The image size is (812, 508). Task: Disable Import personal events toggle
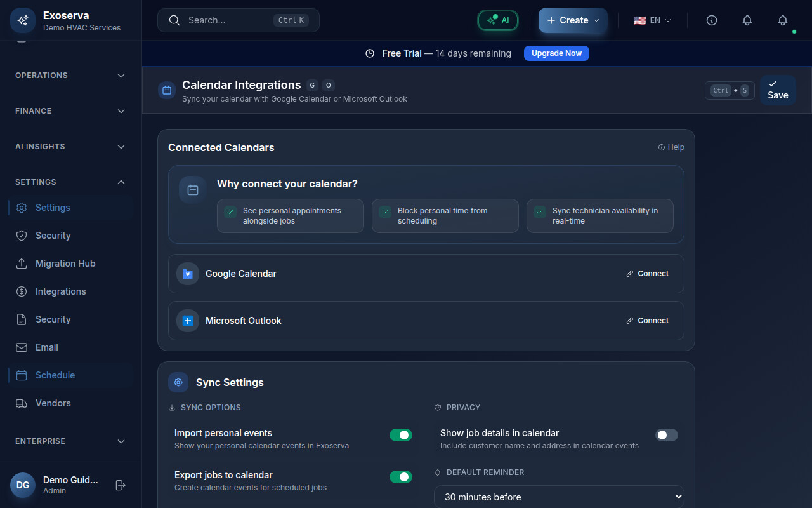coord(400,435)
